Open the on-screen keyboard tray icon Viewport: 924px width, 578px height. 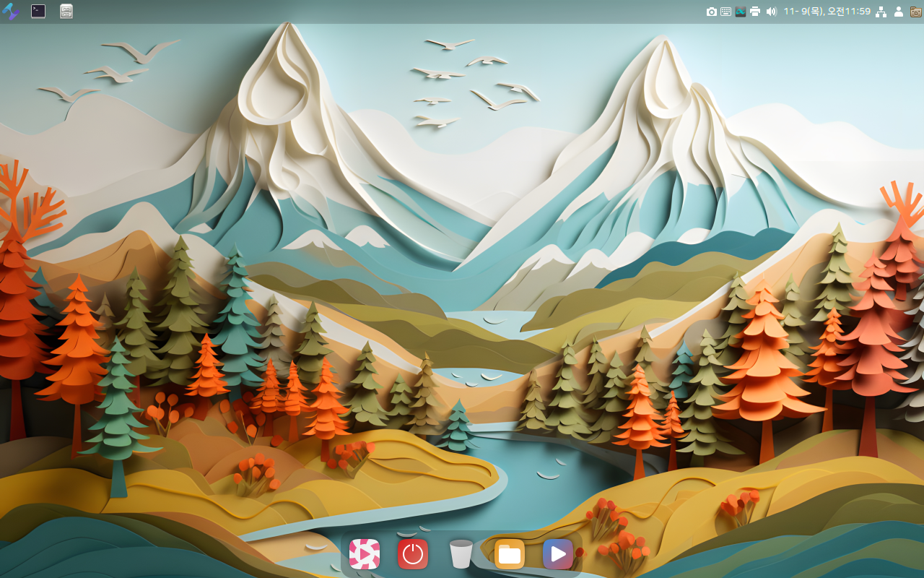[725, 12]
